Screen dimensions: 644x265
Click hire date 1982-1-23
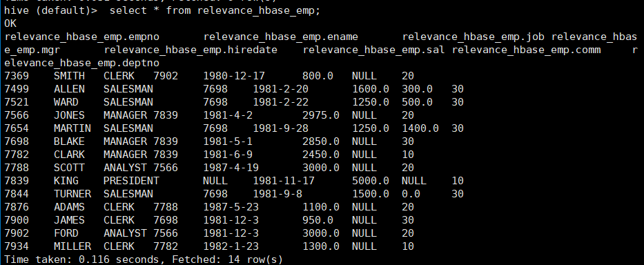tap(231, 246)
